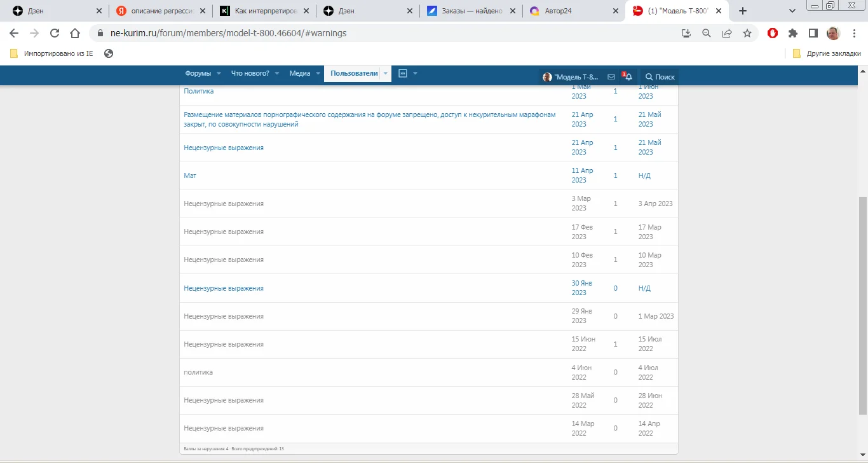This screenshot has width=868, height=463.
Task: Click the address bar URL field
Action: (x=381, y=33)
